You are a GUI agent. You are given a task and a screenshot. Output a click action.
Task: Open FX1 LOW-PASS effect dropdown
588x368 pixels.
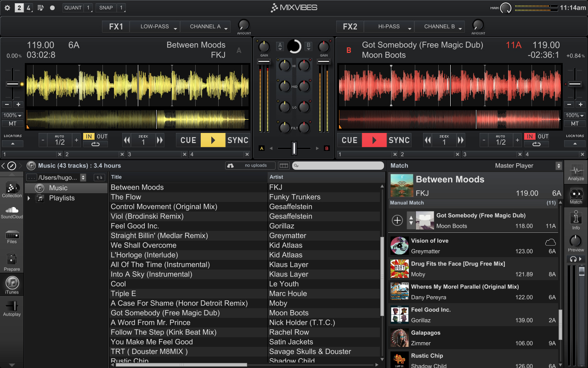155,27
